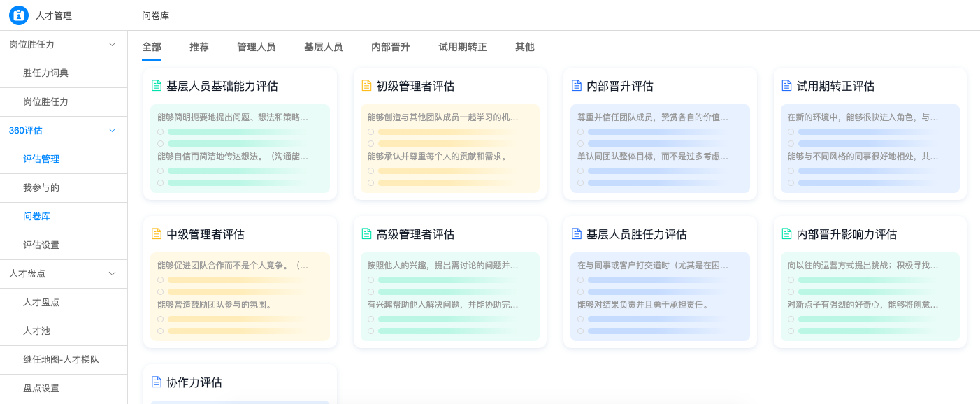Click the blue preview of 试用期转正评估
980x404 pixels.
pyautogui.click(x=870, y=149)
